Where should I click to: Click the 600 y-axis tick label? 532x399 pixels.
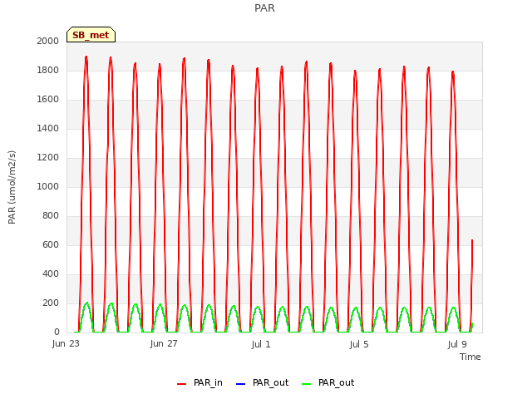coord(51,244)
